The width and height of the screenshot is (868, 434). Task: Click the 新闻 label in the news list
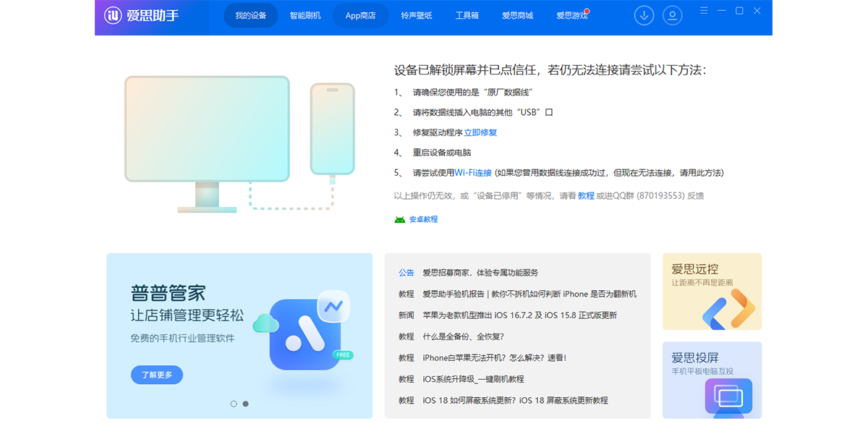click(407, 315)
